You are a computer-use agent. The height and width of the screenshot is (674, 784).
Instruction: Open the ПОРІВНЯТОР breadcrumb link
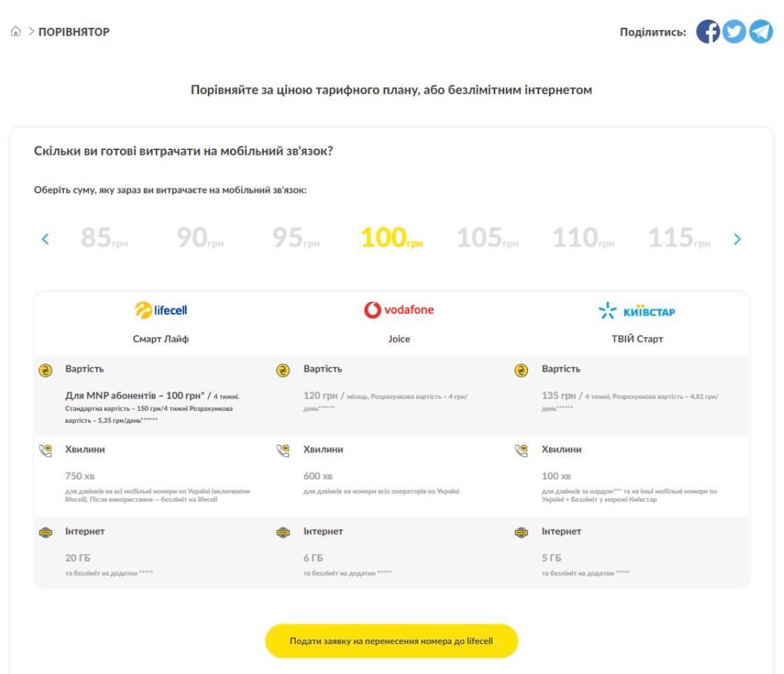(74, 32)
